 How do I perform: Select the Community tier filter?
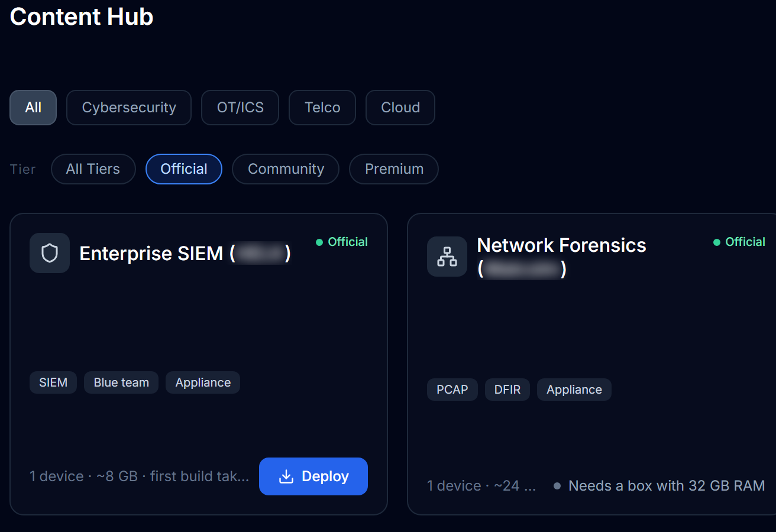pyautogui.click(x=286, y=169)
